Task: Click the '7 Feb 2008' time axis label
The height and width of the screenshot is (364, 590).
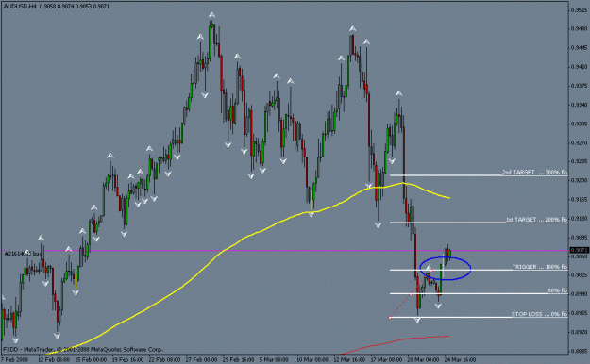Action: [15, 360]
